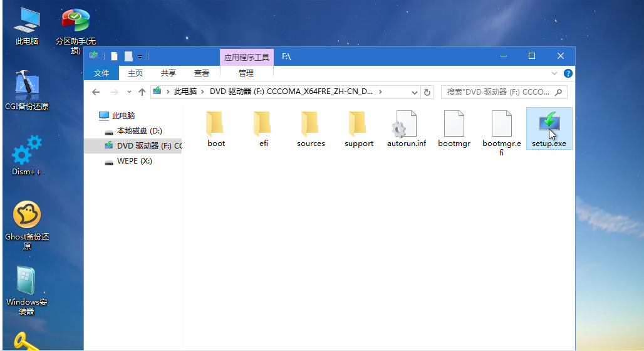Open the boot folder
This screenshot has height=351, width=644.
click(x=216, y=127)
